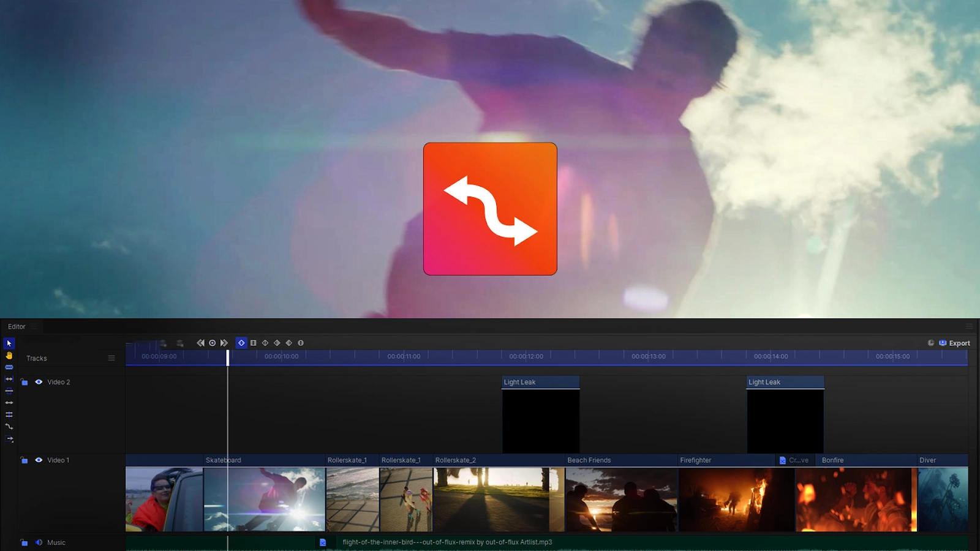Set constant (square) keyframe interpolation

[x=254, y=343]
